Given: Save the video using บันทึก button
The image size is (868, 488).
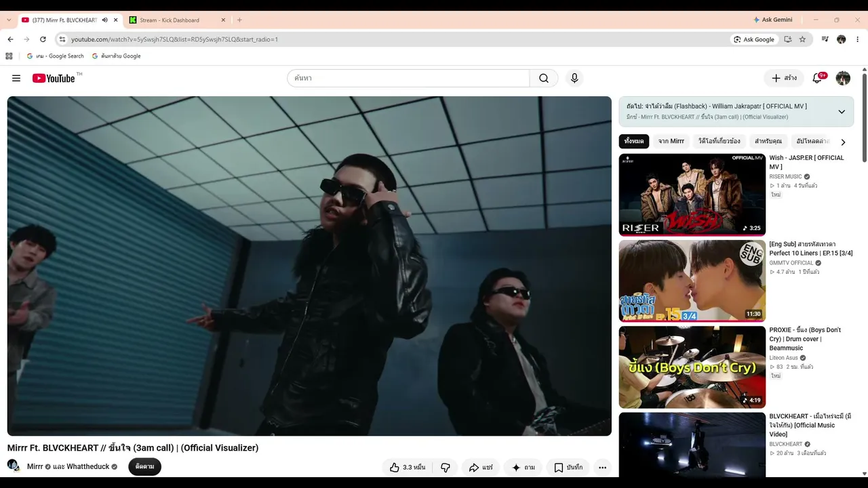Looking at the screenshot, I should (x=568, y=467).
